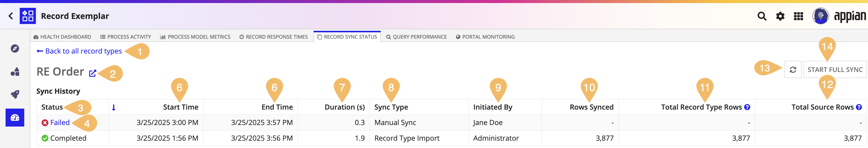Sort by Rows Synced column header

tap(591, 107)
